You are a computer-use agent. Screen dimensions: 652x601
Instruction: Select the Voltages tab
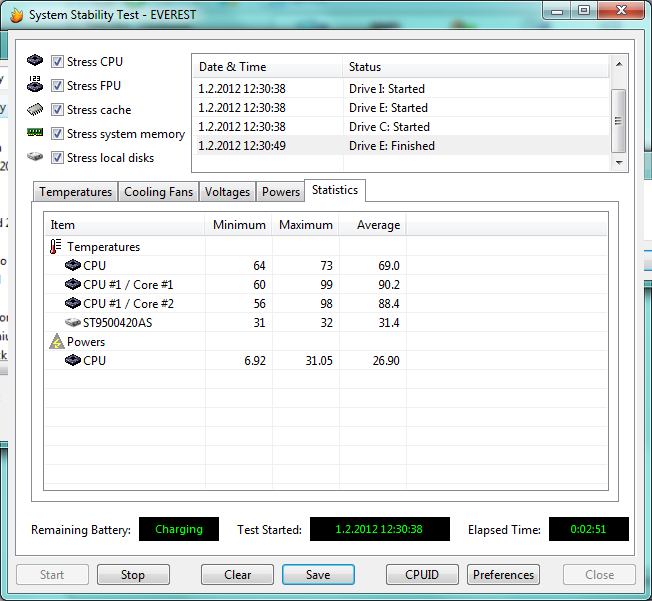(x=227, y=192)
